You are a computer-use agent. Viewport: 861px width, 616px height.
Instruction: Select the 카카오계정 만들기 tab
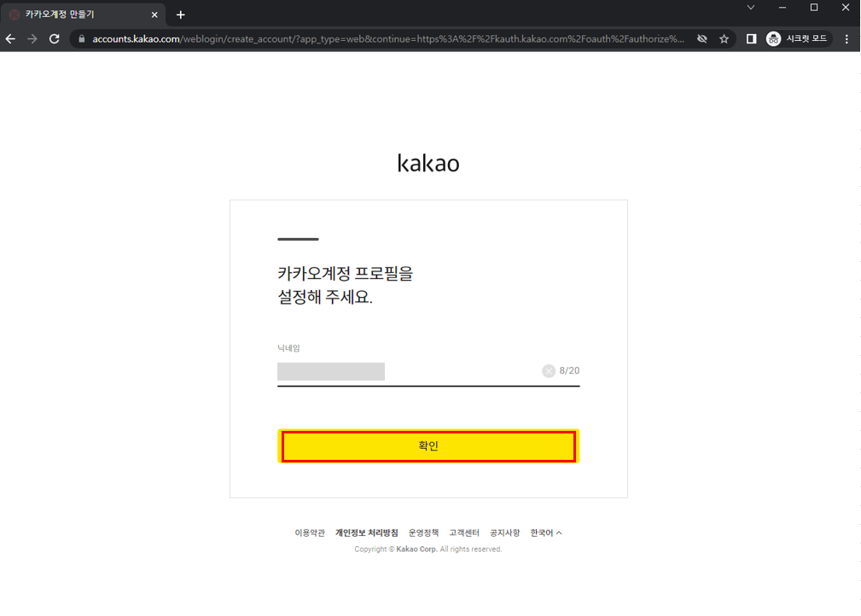point(84,15)
